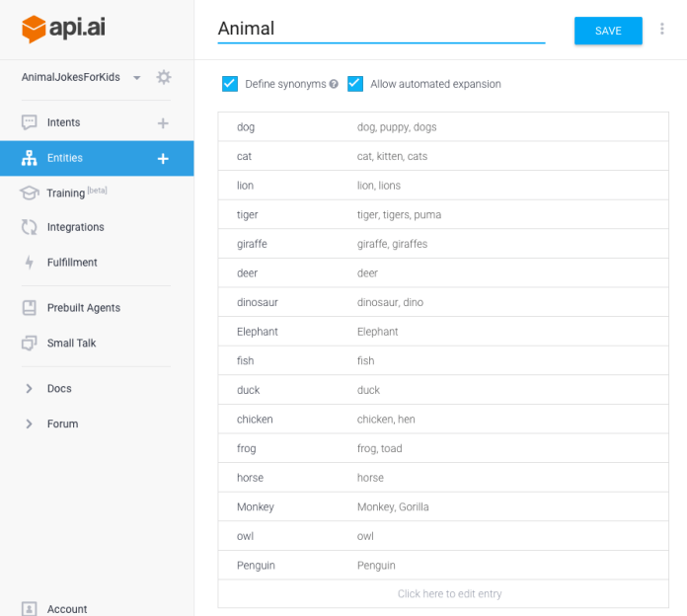Open the AnimalJokesForKids agent dropdown
The width and height of the screenshot is (687, 616).
136,77
